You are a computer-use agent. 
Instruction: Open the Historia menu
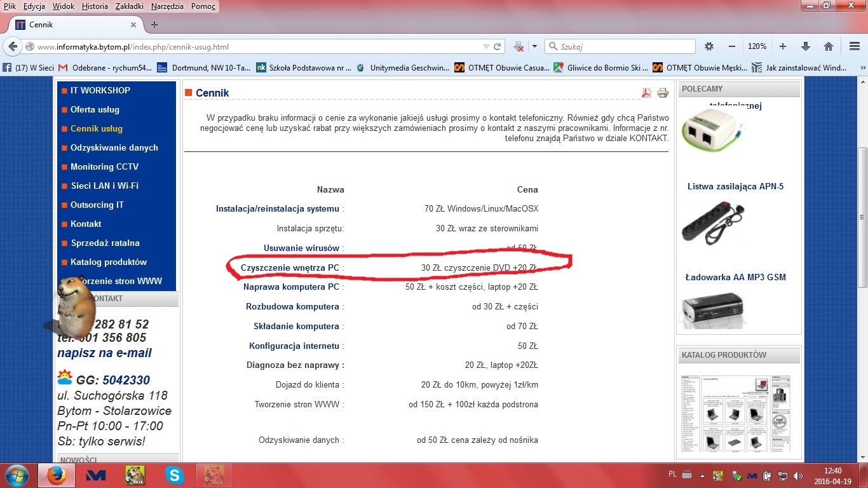pos(95,6)
